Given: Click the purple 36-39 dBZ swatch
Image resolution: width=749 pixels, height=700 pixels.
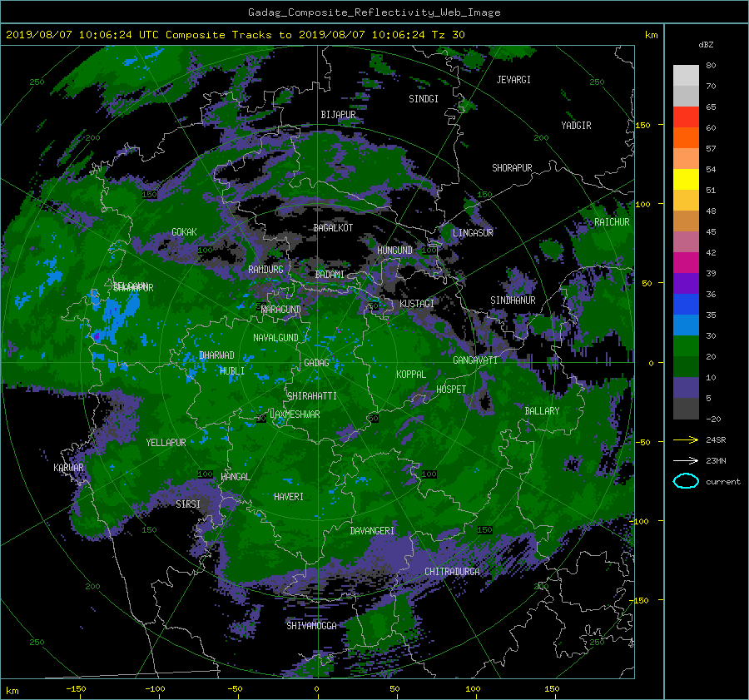Looking at the screenshot, I should click(x=686, y=284).
